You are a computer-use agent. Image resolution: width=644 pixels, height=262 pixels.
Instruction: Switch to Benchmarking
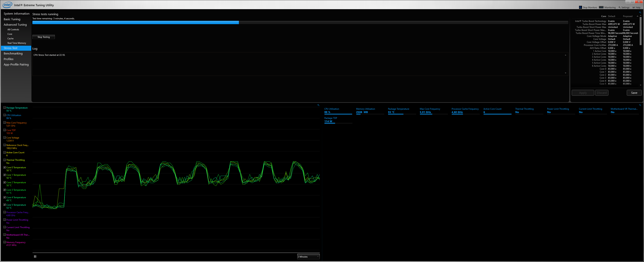point(13,53)
